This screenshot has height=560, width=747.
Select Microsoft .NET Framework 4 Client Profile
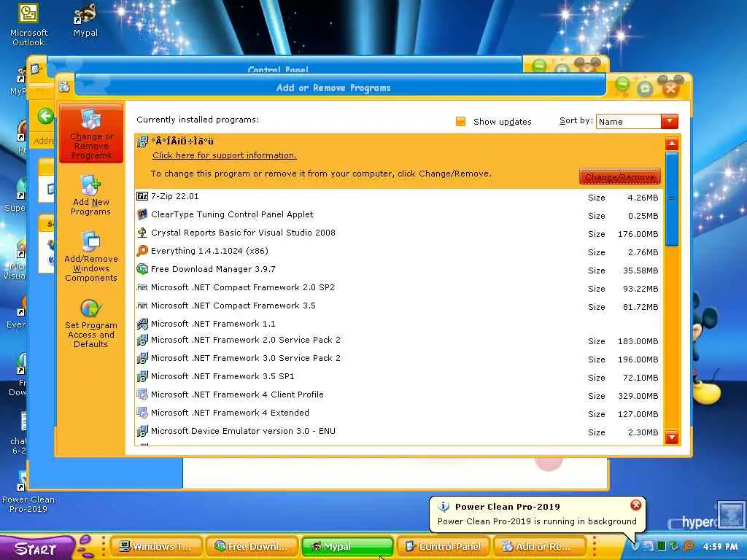(399, 394)
